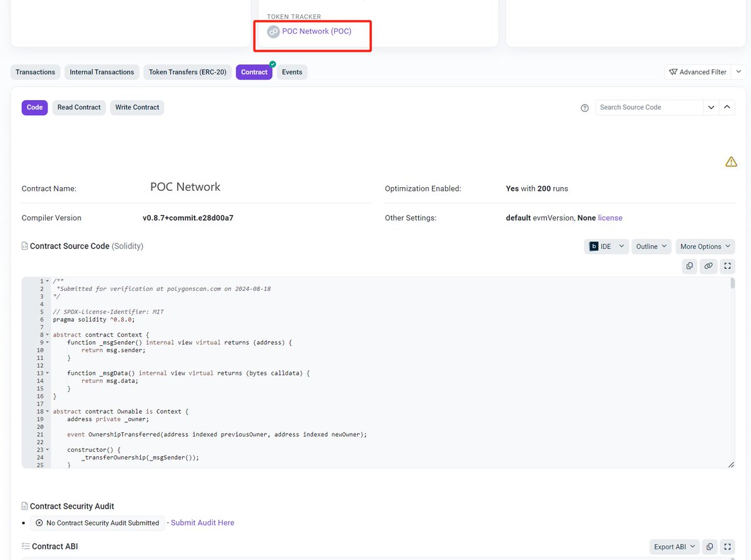Open the Advanced Filter button
751x560 pixels.
tap(697, 72)
